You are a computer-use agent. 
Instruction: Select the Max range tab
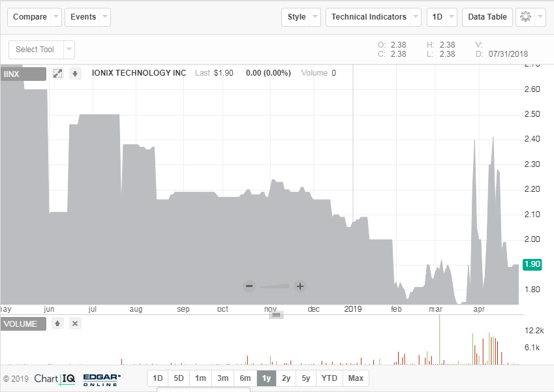[356, 378]
